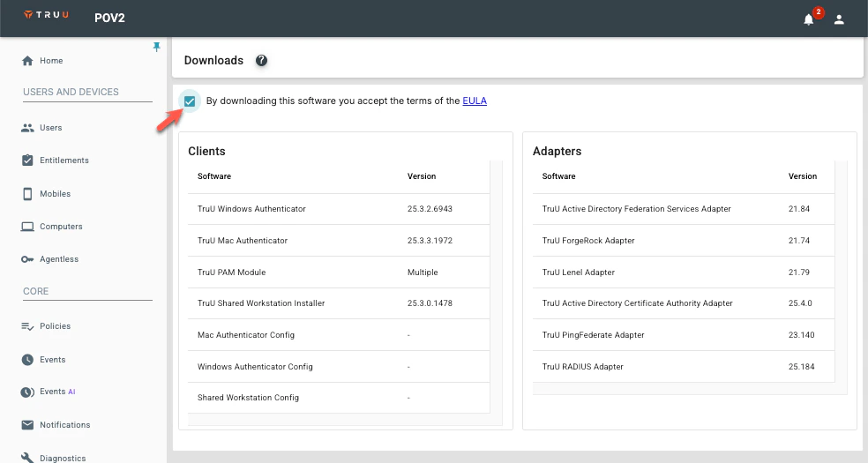Open Agentless in the sidebar
The width and height of the screenshot is (868, 463).
59,259
